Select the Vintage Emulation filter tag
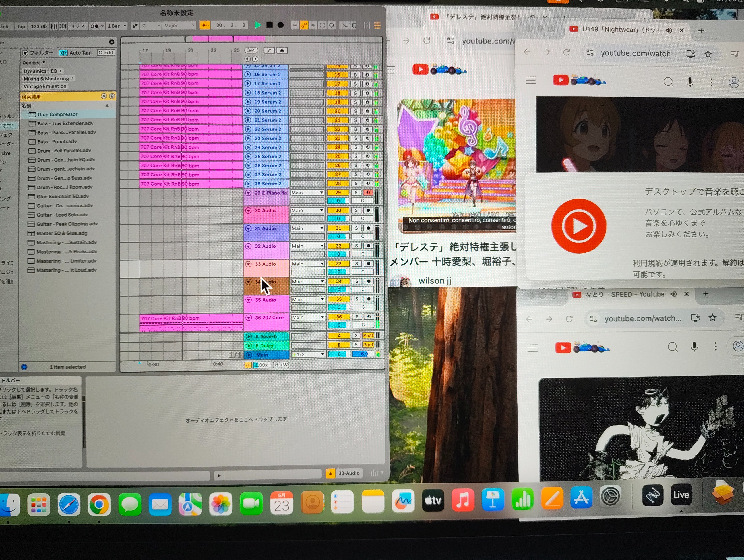Screen dimensions: 744x560 coord(45,86)
